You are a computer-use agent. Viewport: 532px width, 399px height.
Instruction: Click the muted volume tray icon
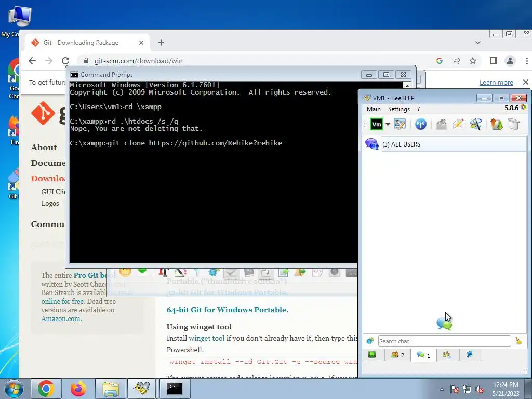point(480,389)
